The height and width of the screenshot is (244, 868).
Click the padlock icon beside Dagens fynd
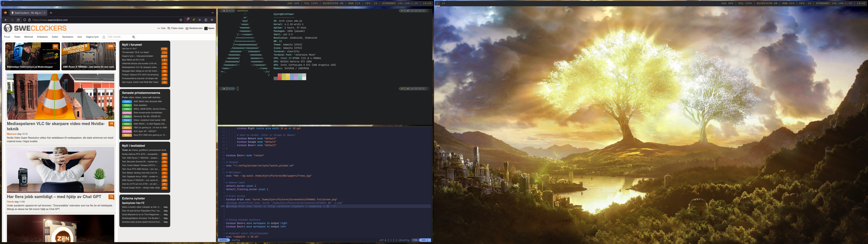click(x=104, y=37)
